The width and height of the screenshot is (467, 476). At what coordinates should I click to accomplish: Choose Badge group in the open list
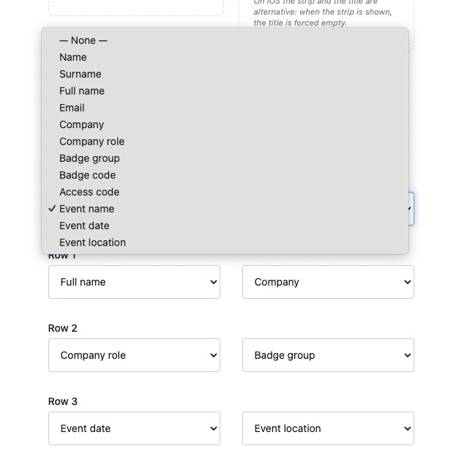pos(225,158)
